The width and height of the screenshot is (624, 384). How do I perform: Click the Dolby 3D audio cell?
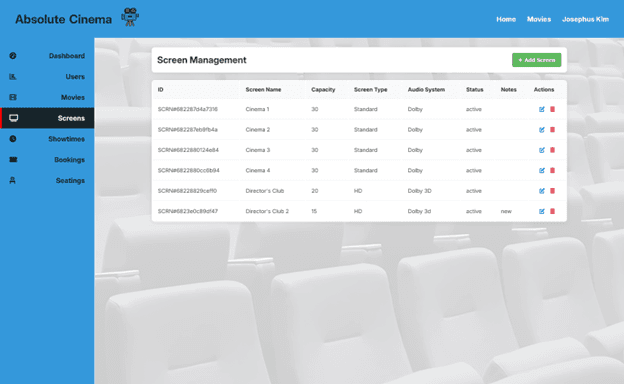419,191
